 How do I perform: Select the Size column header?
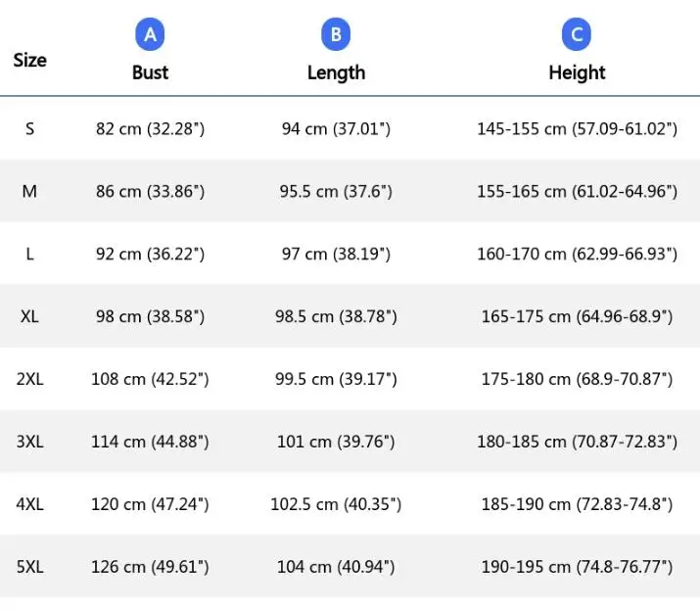coord(29,60)
